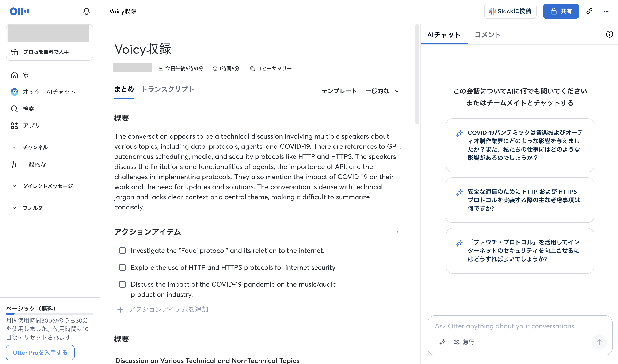Open the info icon in the AI chat panel
Image resolution: width=618 pixels, height=364 pixels.
pos(609,35)
